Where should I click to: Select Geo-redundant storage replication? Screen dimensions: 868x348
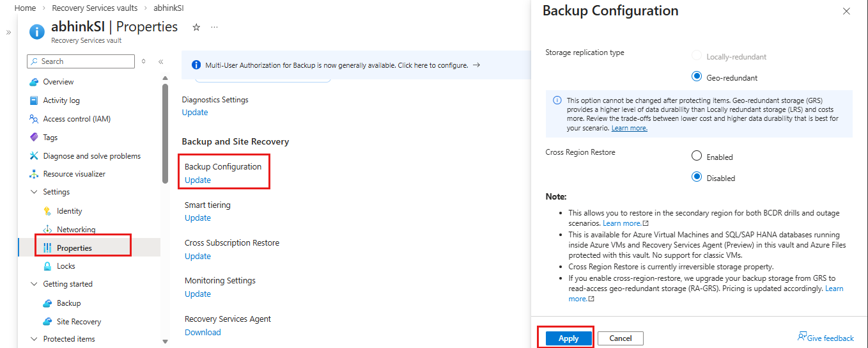tap(697, 77)
